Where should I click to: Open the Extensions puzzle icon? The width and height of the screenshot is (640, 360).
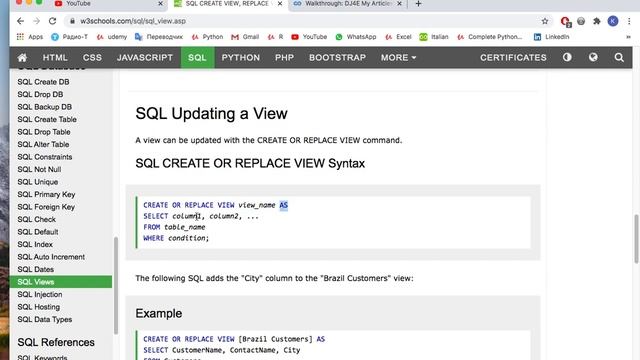pyautogui.click(x=597, y=21)
